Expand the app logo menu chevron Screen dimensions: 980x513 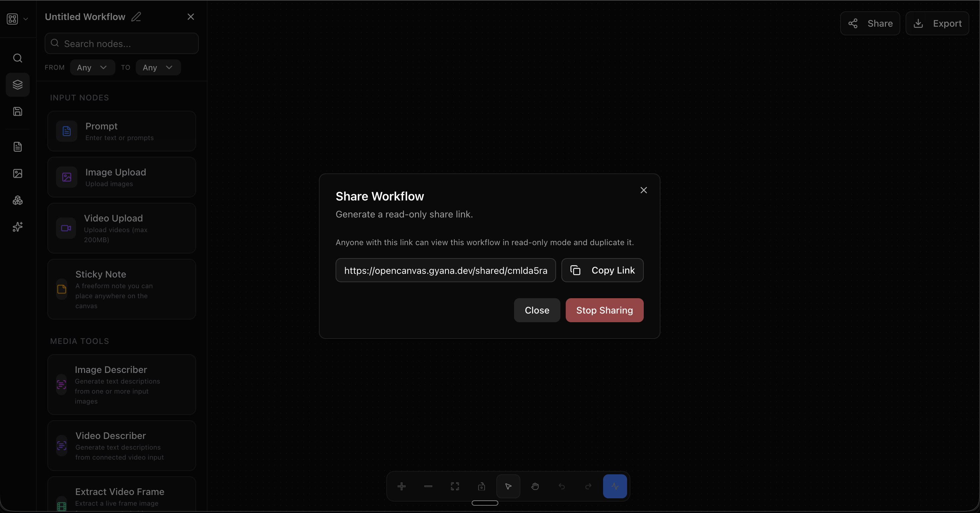[26, 19]
